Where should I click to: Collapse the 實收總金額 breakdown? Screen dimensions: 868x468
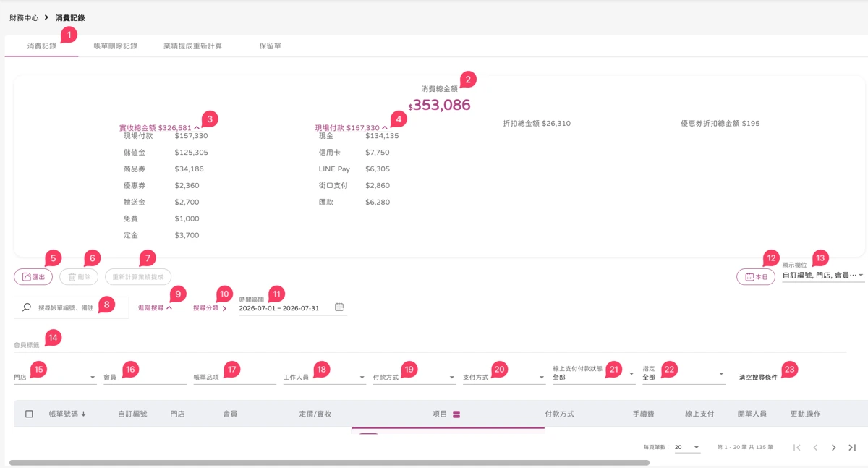[197, 127]
